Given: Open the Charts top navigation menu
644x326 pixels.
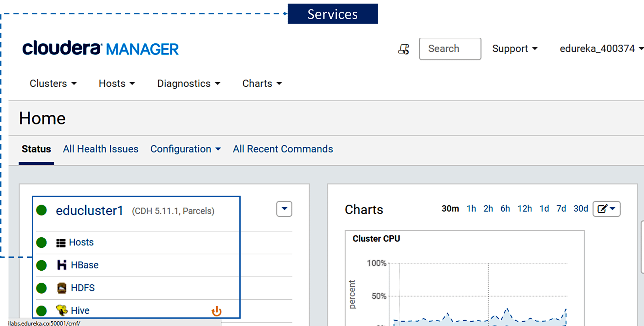Looking at the screenshot, I should (x=262, y=84).
